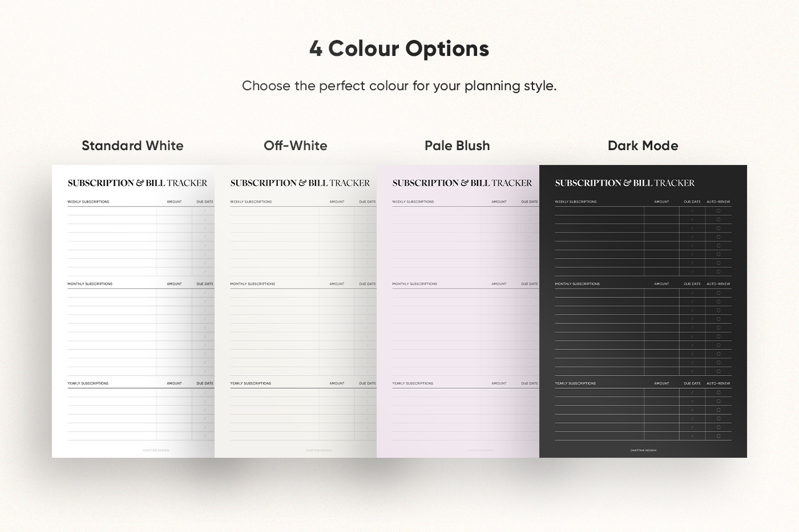799x532 pixels.
Task: Tick first Auto-Renew checkbox under dark Weekly Subscriptions
Action: coord(719,211)
